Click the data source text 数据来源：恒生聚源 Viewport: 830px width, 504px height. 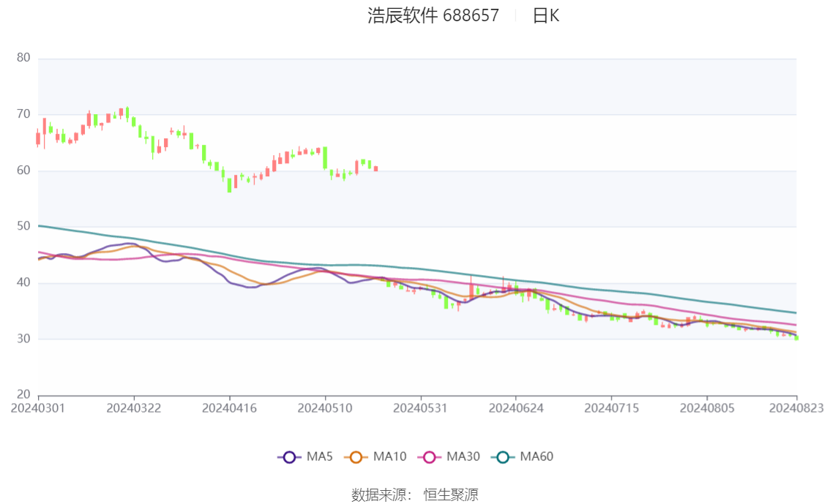pyautogui.click(x=415, y=495)
